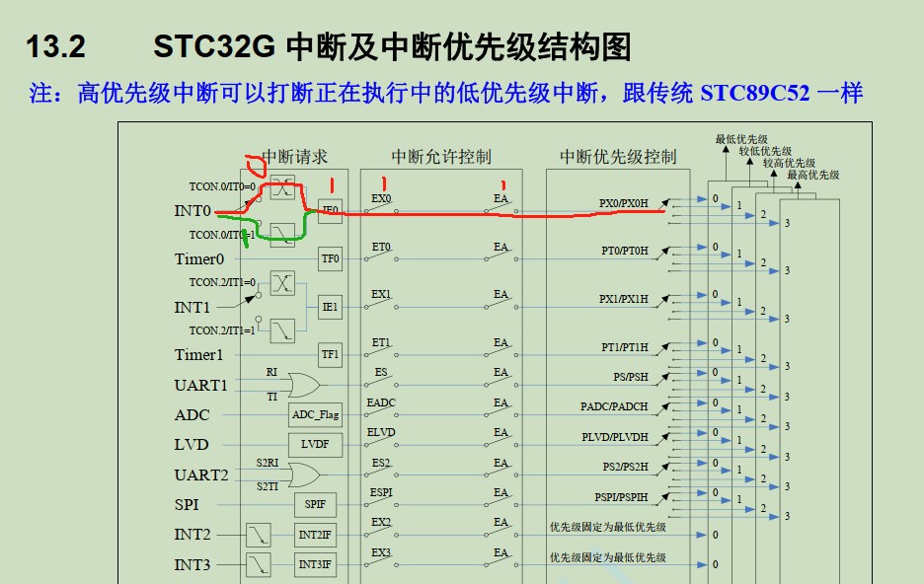Select the INT3IF flag box

pos(315,564)
